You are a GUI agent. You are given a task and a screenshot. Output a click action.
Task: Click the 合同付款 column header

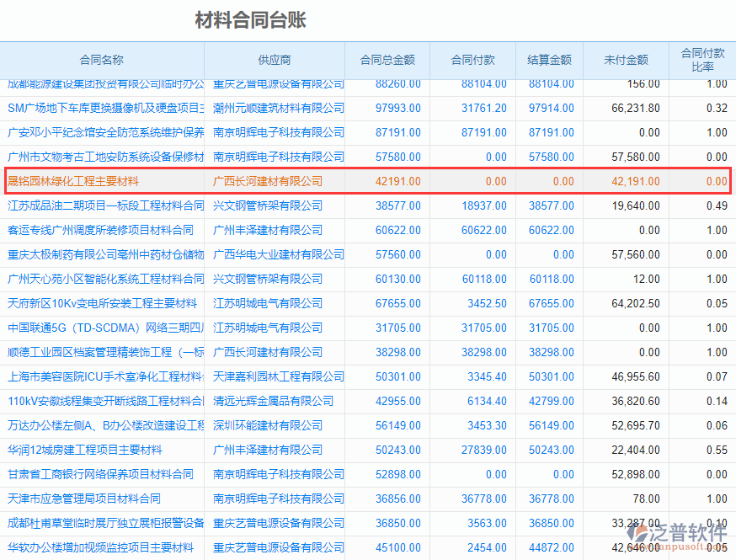(x=472, y=60)
